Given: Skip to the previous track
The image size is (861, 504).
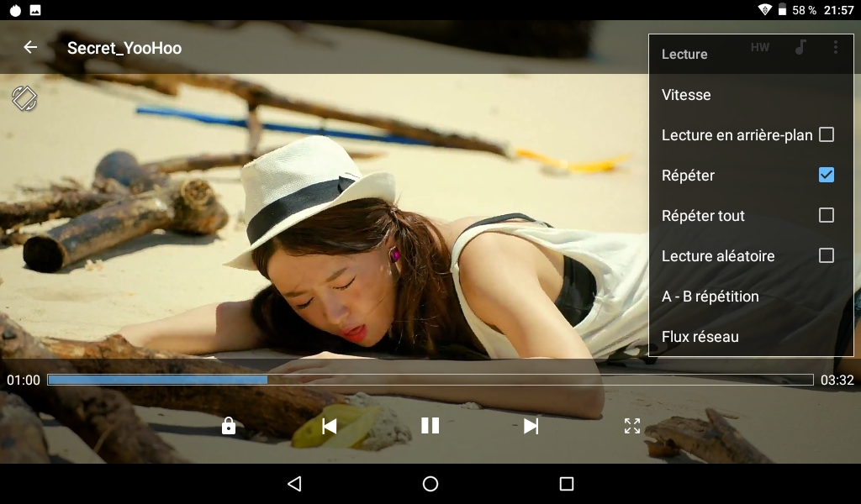Looking at the screenshot, I should 330,426.
